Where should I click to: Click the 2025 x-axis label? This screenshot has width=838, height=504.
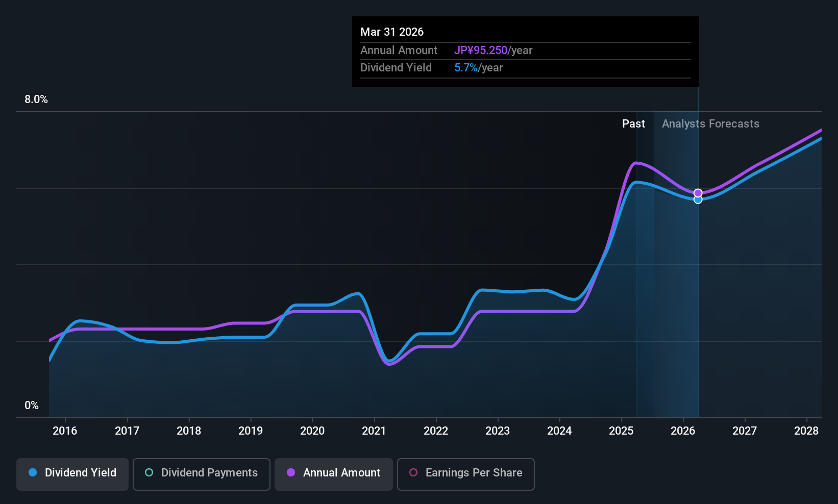(x=621, y=431)
